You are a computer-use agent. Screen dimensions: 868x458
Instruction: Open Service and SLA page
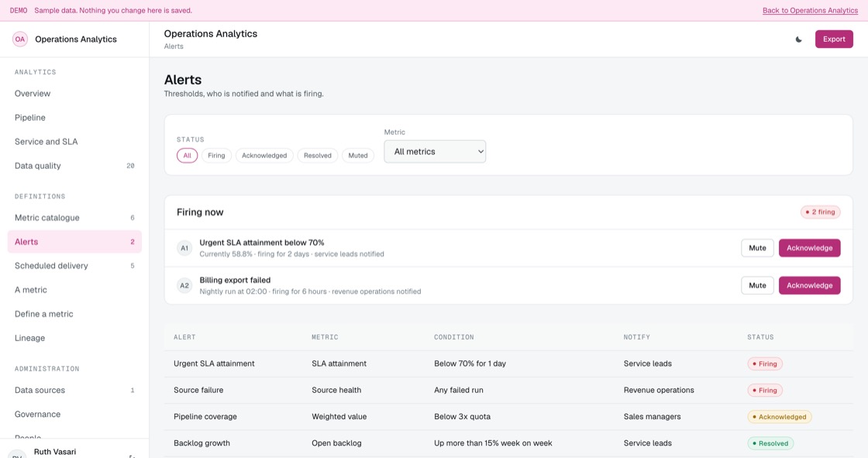(74, 142)
